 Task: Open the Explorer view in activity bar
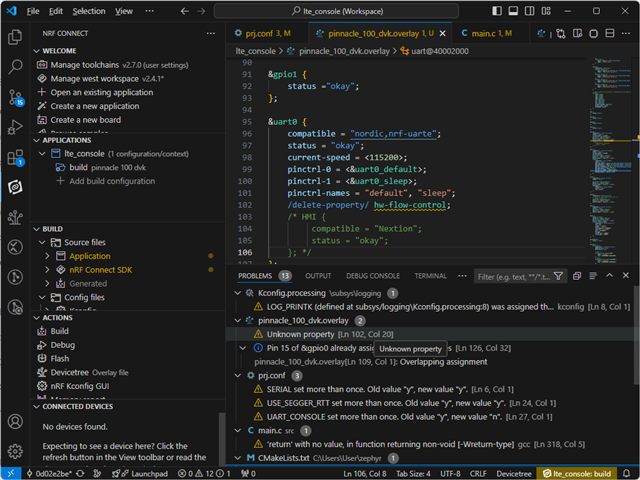(x=15, y=37)
